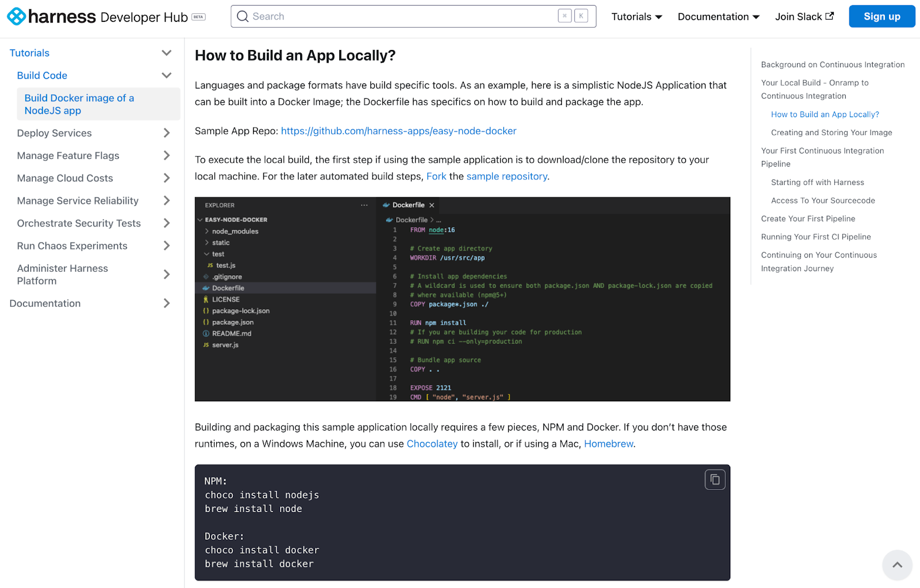The height and width of the screenshot is (588, 920).
Task: Jump to How to Build an App Locally
Action: (825, 114)
